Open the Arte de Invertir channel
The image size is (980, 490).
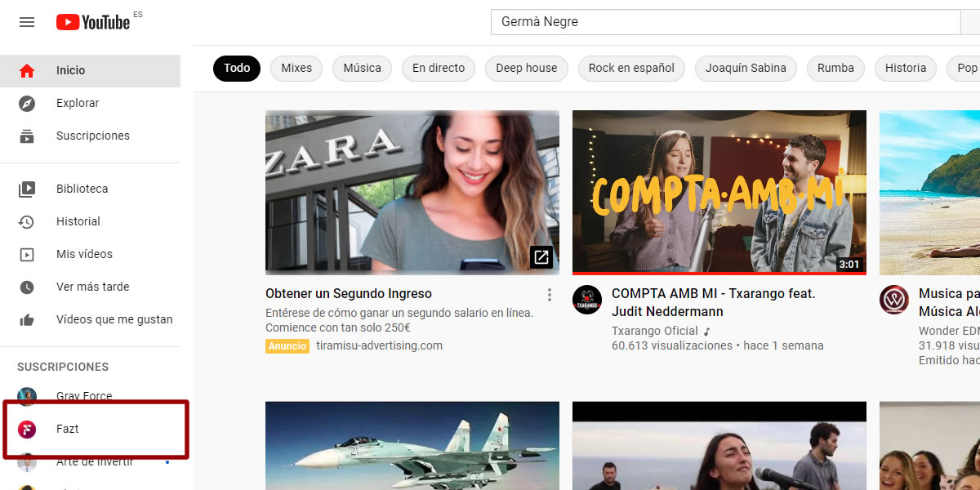click(90, 461)
